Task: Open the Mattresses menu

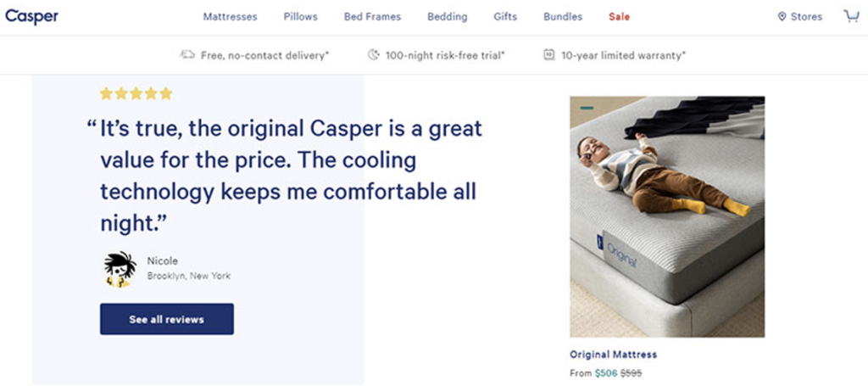Action: pos(230,17)
